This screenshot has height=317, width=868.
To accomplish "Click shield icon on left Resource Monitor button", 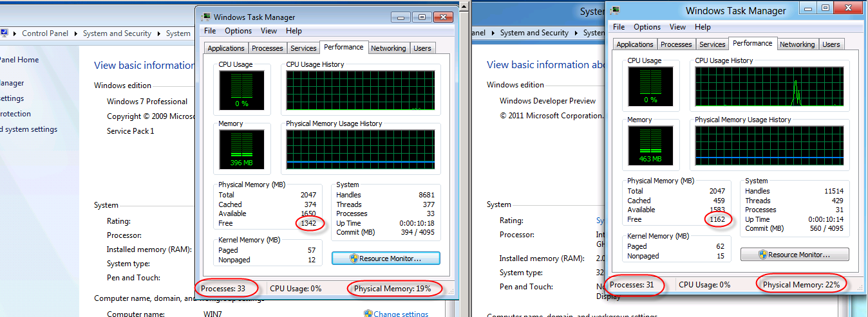I will [x=354, y=258].
